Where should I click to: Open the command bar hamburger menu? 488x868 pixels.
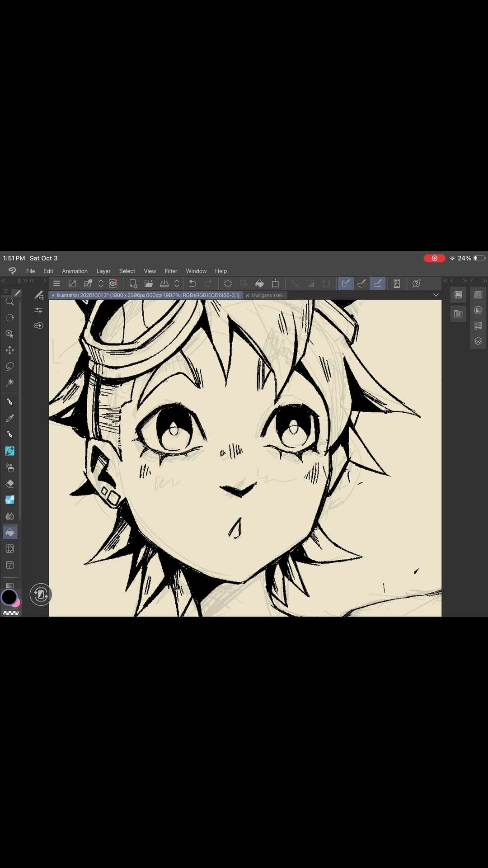click(x=56, y=283)
